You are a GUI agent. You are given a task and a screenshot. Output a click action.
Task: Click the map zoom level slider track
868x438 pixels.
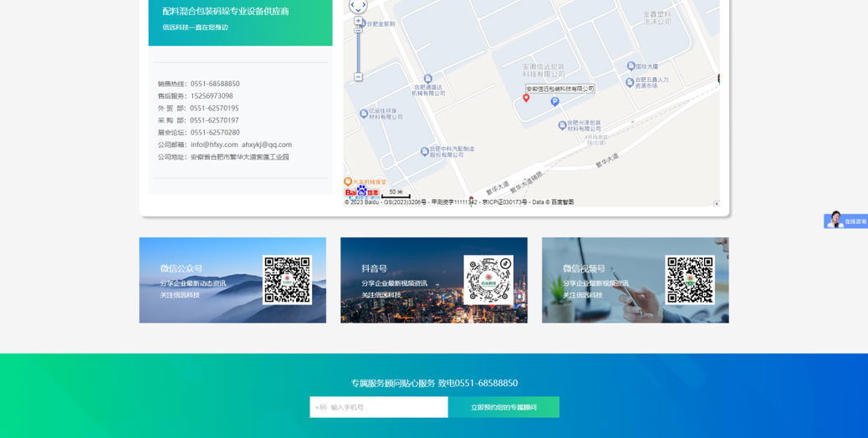[x=358, y=50]
